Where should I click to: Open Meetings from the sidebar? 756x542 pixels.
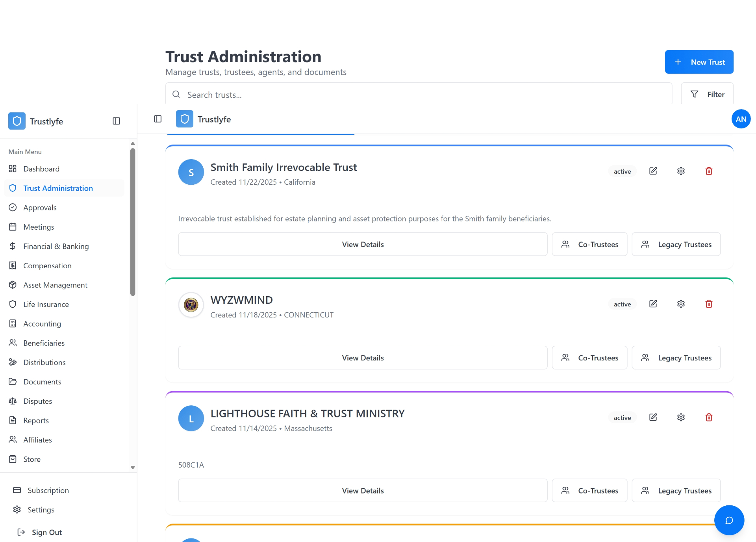click(64, 226)
